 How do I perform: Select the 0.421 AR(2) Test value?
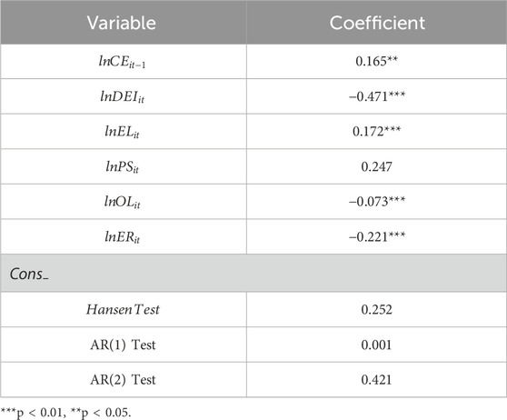pyautogui.click(x=377, y=380)
